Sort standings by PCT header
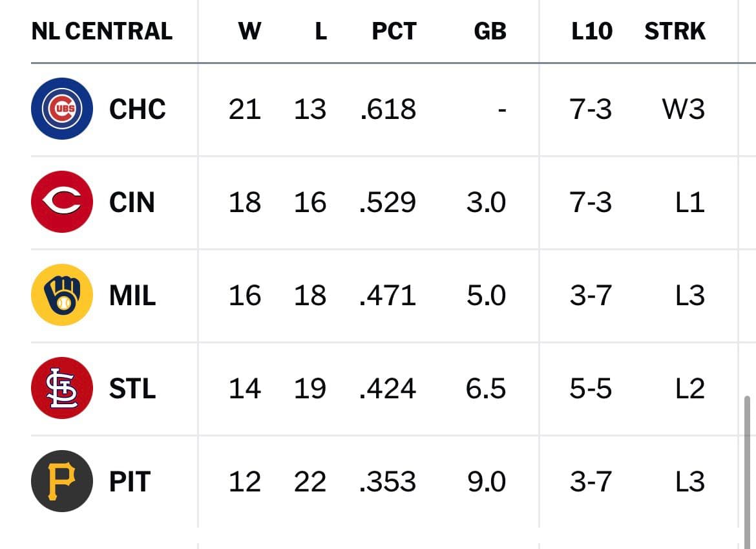Screen dimensions: 756x549 point(394,31)
